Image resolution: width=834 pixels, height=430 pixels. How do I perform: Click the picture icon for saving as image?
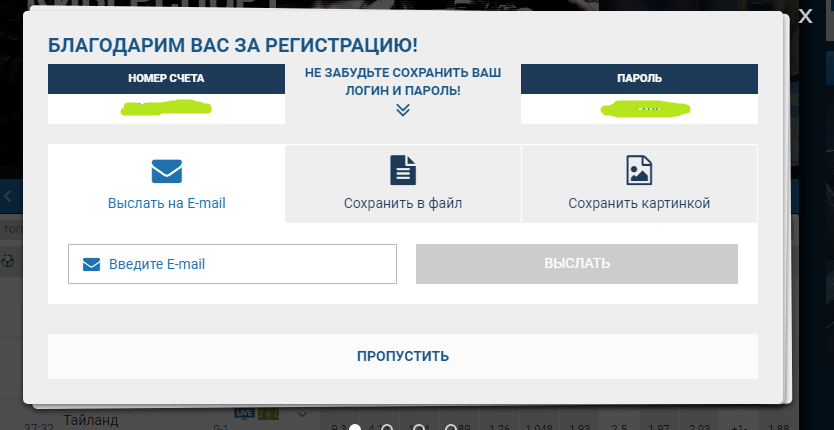pos(639,170)
